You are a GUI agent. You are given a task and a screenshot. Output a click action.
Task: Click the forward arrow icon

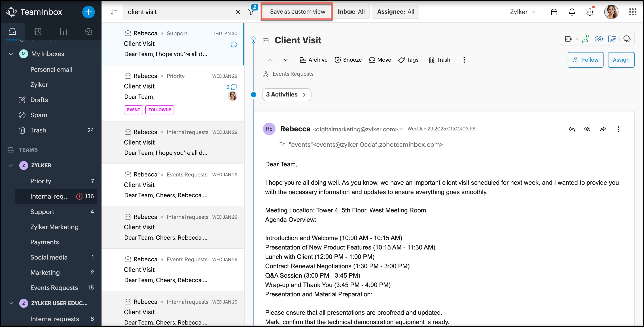pos(603,129)
